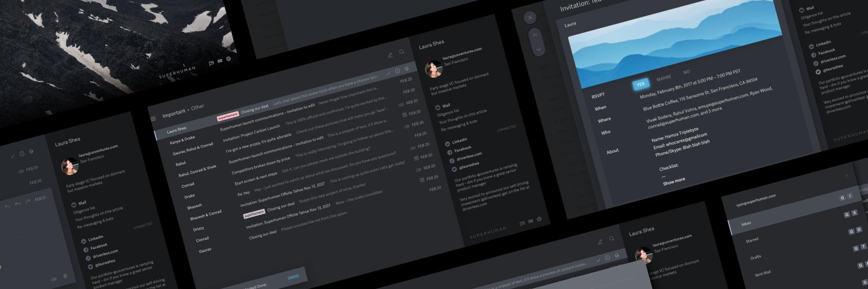Click the keyboard icon at the bottom of the center contact panel
The image size is (868, 289).
pos(531,221)
